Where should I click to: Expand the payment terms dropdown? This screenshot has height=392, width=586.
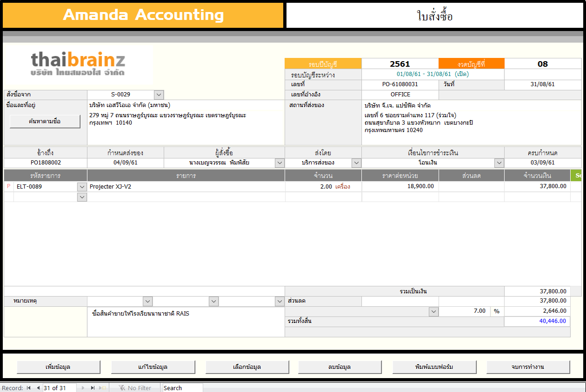pyautogui.click(x=499, y=163)
